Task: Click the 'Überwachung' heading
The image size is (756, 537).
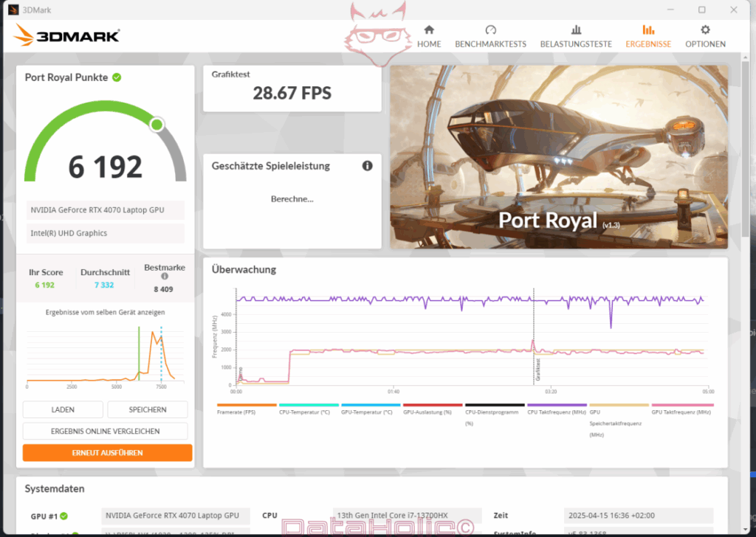Action: pos(244,270)
